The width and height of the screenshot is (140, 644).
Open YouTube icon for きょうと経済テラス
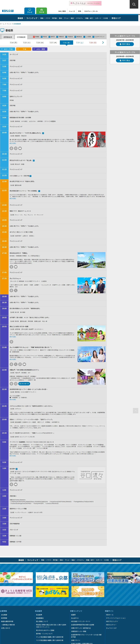[24, 364]
